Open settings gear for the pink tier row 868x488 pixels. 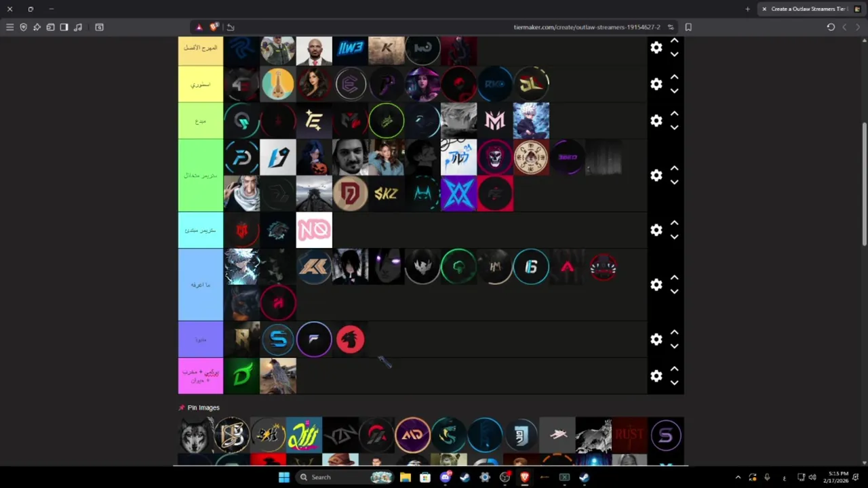point(656,376)
